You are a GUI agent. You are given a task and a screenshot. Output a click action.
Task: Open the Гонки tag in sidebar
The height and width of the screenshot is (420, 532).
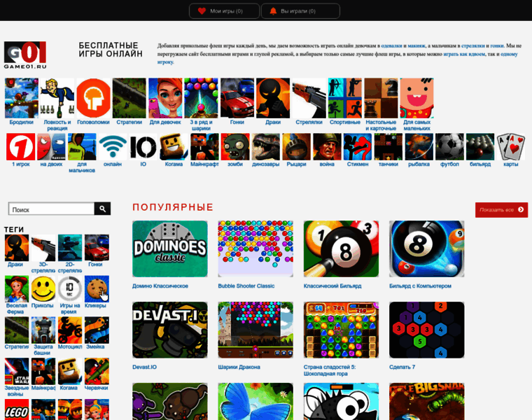[97, 248]
